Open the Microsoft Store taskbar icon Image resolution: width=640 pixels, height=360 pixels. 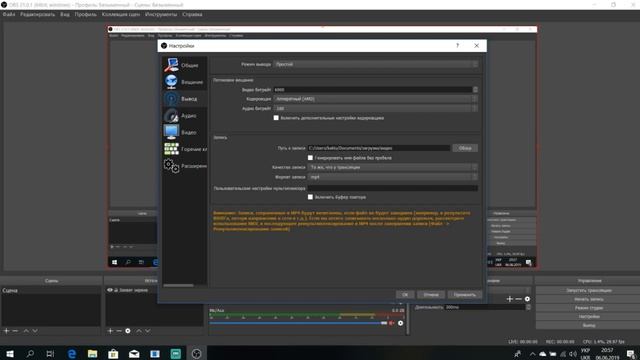(x=113, y=353)
